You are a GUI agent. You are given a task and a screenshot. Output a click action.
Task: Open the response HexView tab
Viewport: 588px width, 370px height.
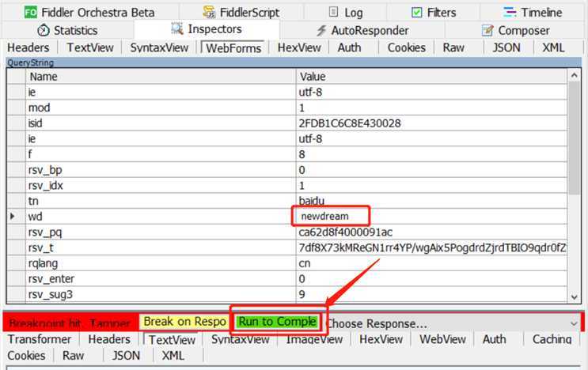tap(381, 339)
